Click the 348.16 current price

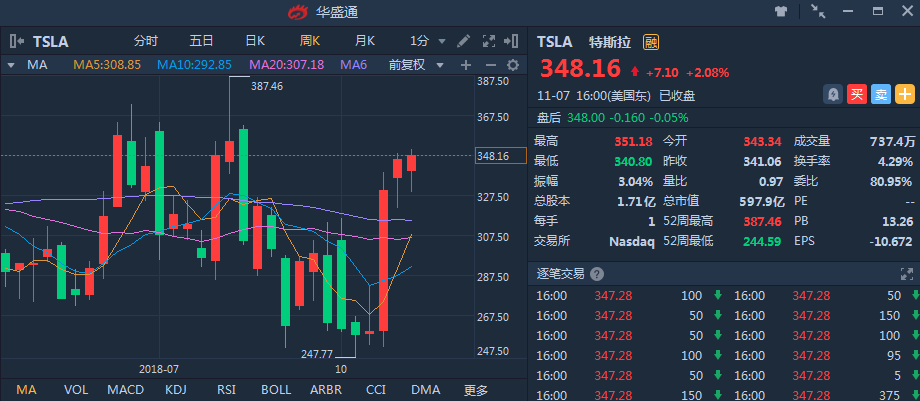tap(580, 69)
